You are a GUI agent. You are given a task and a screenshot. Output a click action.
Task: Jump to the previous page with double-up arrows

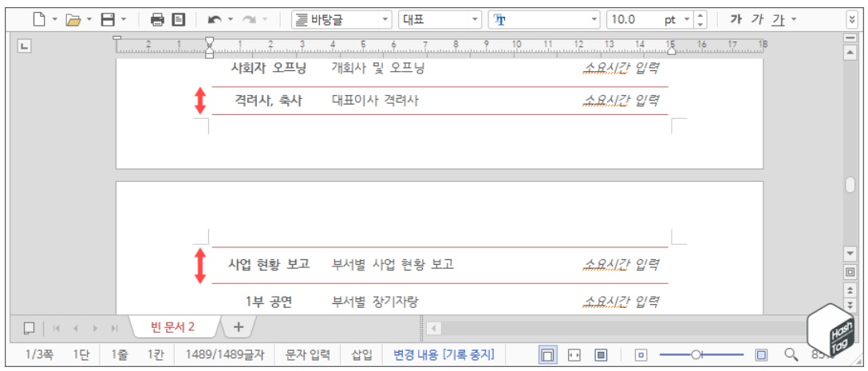point(849,290)
